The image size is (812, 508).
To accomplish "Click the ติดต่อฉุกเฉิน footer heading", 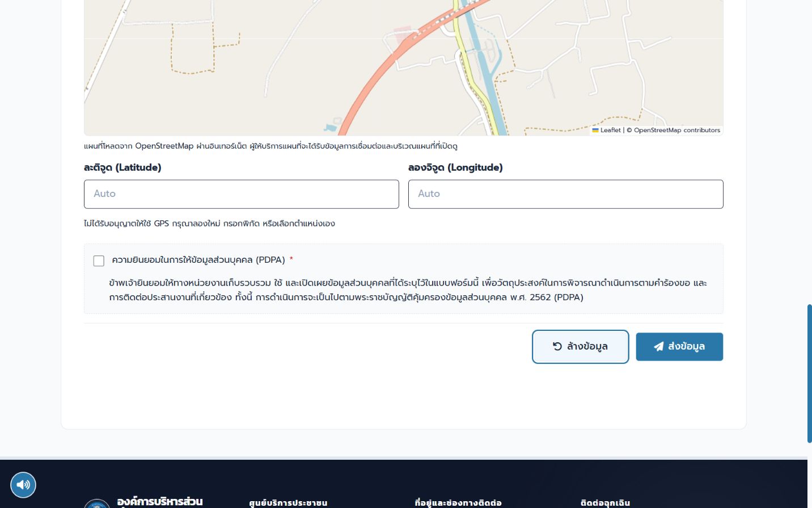I will [x=605, y=503].
